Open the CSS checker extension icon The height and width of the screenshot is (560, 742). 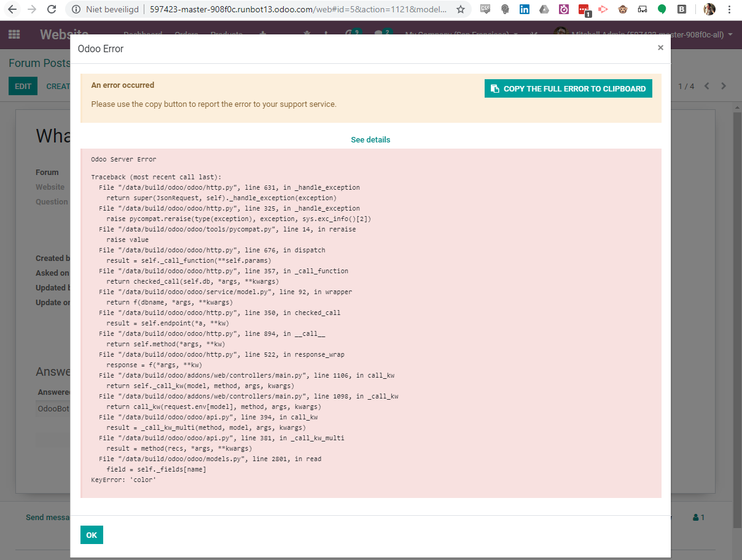coord(485,9)
